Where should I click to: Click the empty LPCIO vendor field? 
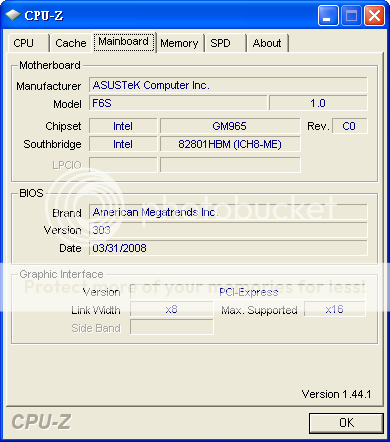[x=123, y=165]
